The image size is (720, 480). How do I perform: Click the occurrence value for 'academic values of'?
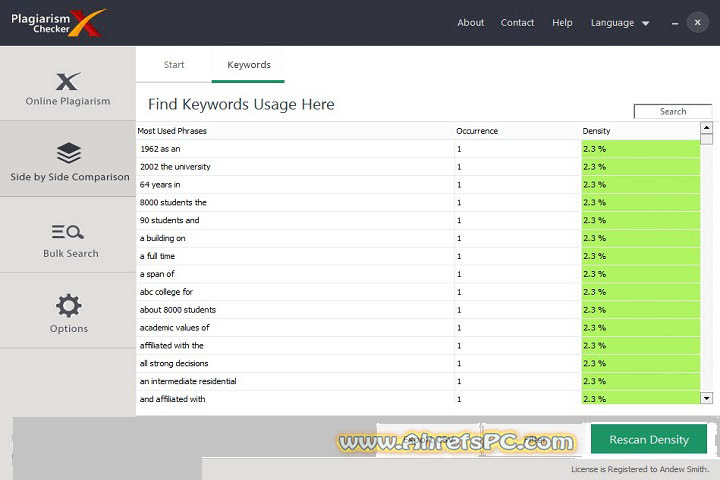tap(459, 328)
